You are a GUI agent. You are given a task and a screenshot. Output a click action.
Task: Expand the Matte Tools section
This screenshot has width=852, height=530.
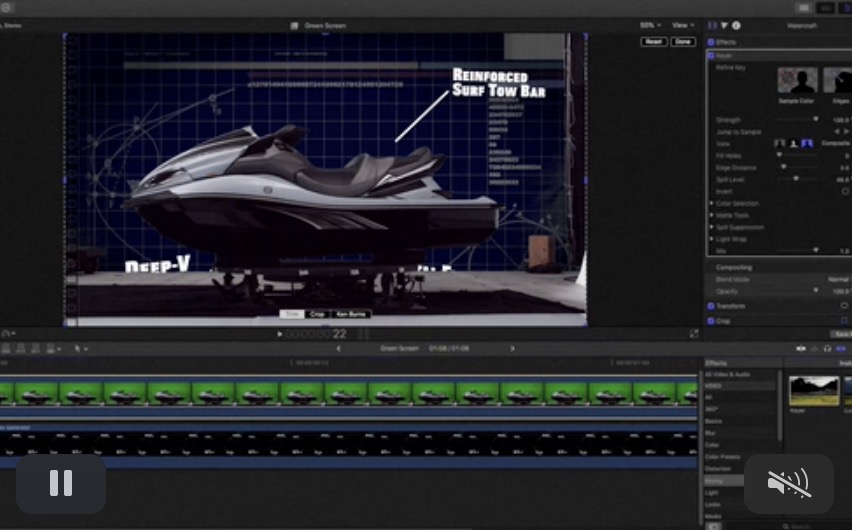pos(712,215)
